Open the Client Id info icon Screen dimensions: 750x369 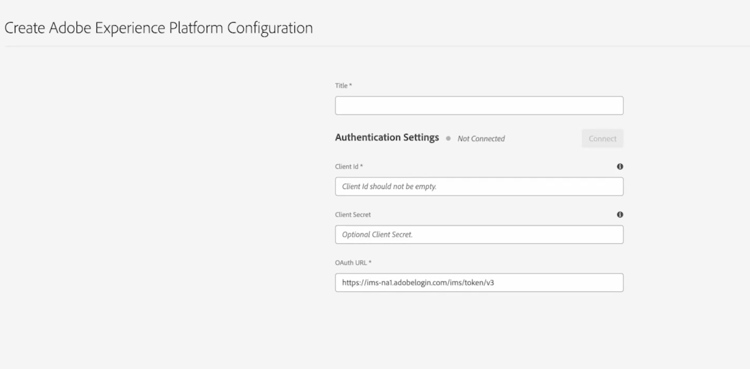click(x=620, y=167)
